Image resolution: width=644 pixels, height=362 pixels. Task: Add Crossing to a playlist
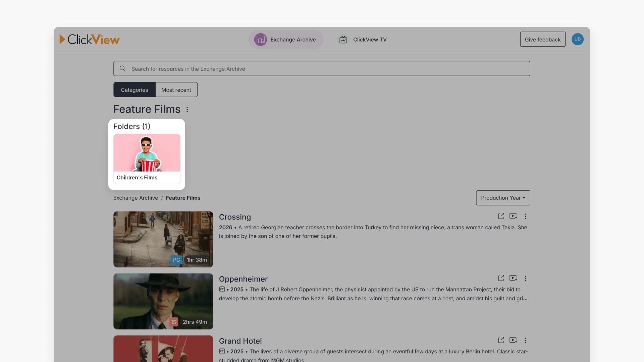click(513, 216)
